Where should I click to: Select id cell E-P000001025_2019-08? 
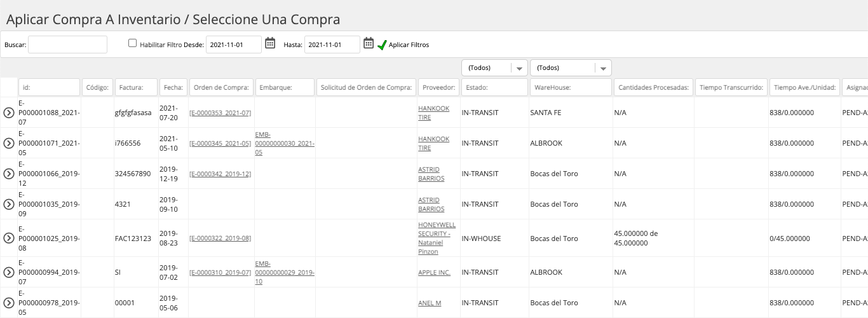tap(49, 238)
